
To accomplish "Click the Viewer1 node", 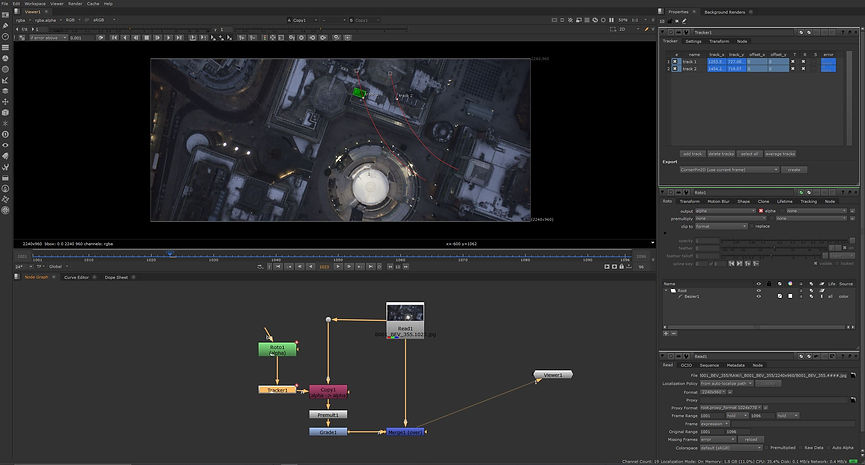I will (x=553, y=375).
